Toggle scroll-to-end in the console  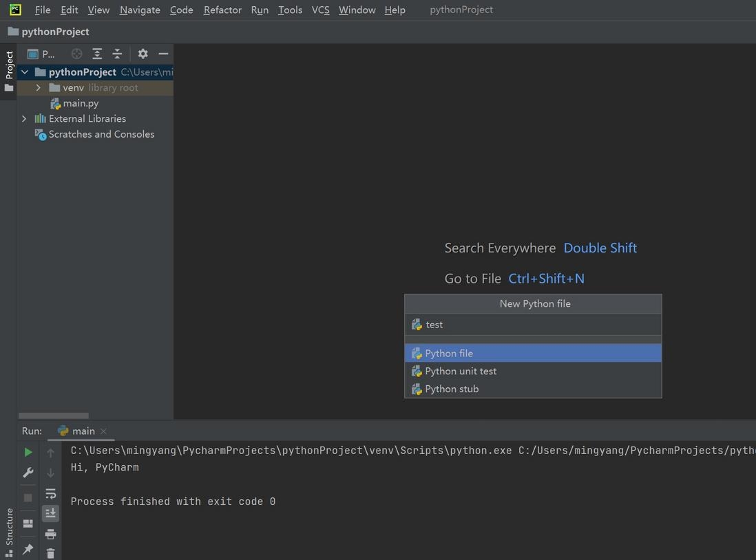50,513
